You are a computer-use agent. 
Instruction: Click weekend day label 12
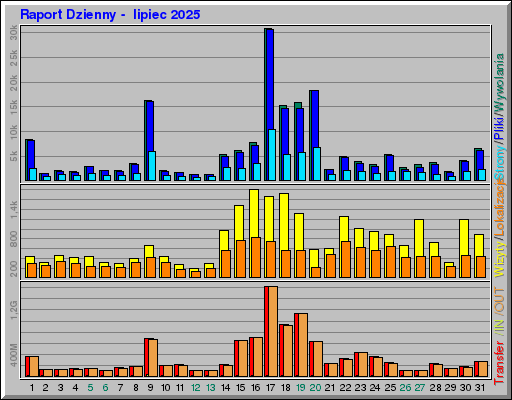point(195,388)
